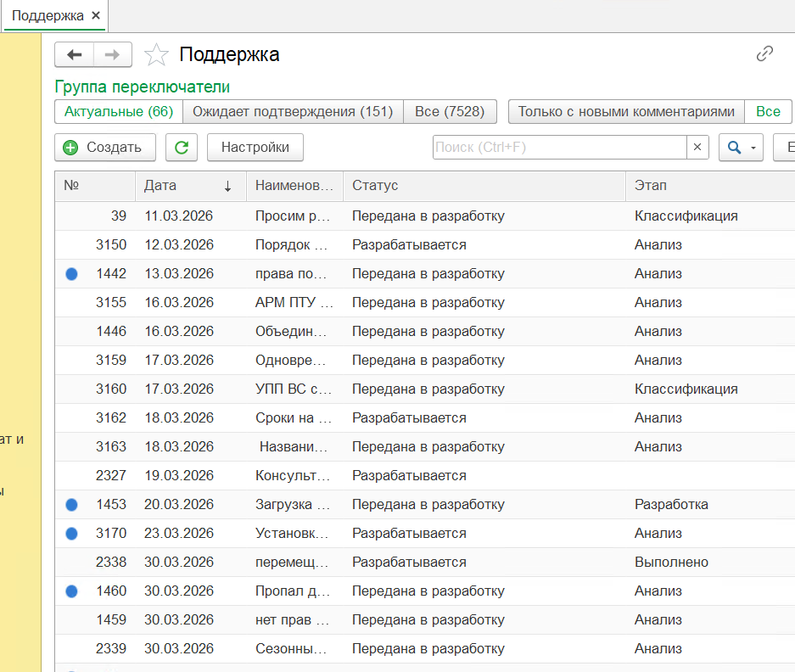795x672 pixels.
Task: Click date 13.03.2026 in row 1442
Action: point(179,274)
